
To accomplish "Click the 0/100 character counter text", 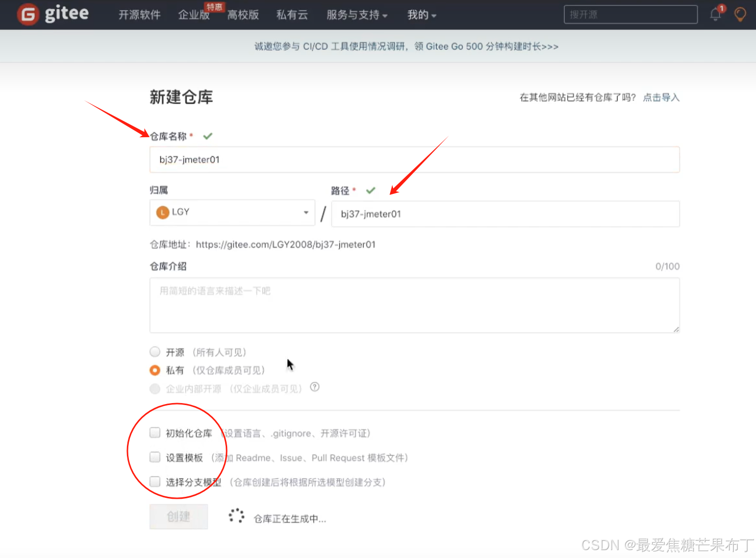I will point(667,266).
